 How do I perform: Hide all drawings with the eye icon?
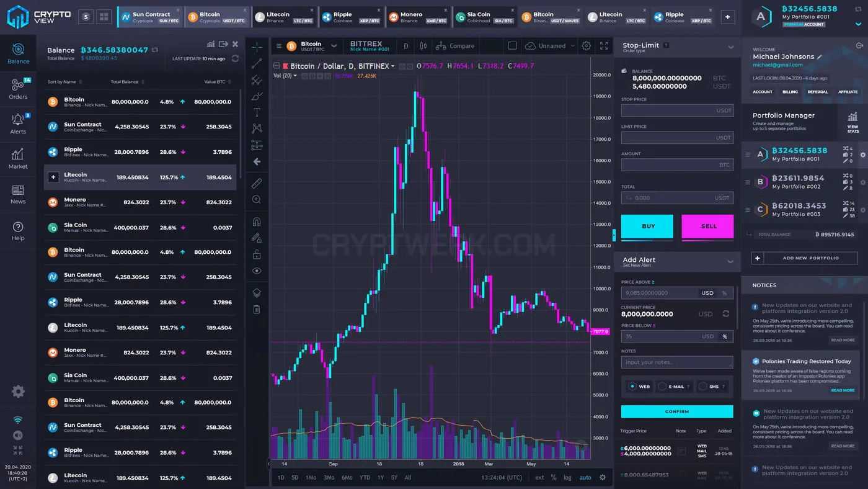tap(257, 271)
